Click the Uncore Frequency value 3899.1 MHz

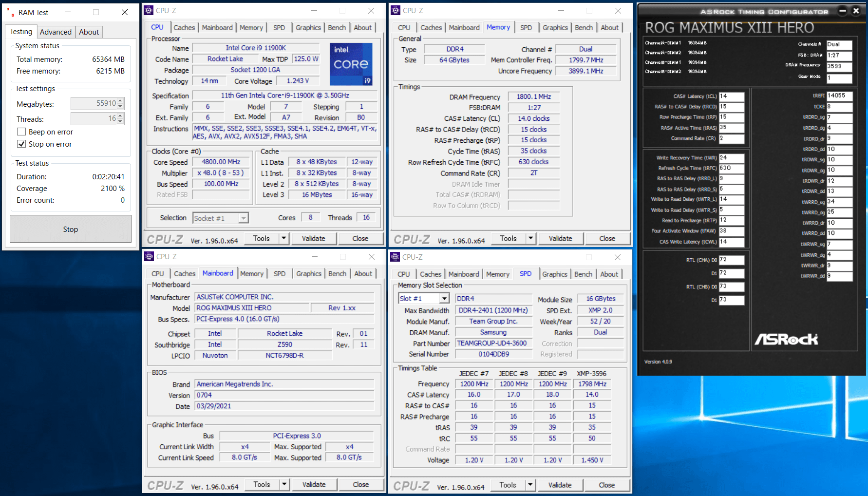[586, 71]
